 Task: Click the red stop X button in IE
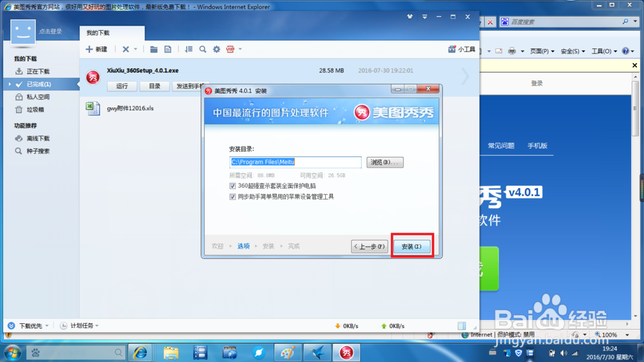490,22
